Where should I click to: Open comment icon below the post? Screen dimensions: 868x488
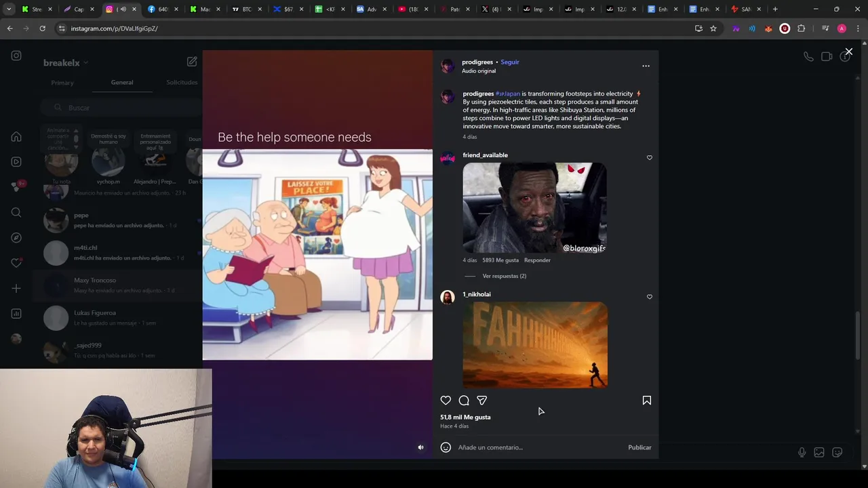coord(464,401)
